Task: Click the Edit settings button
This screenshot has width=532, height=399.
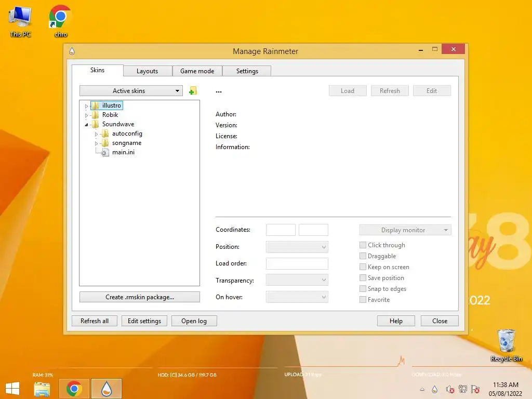Action: 144,321
